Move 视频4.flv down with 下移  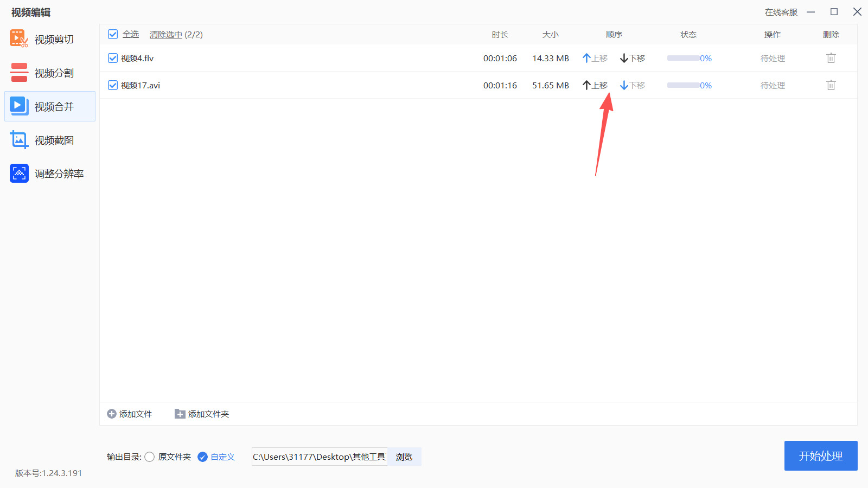[633, 58]
